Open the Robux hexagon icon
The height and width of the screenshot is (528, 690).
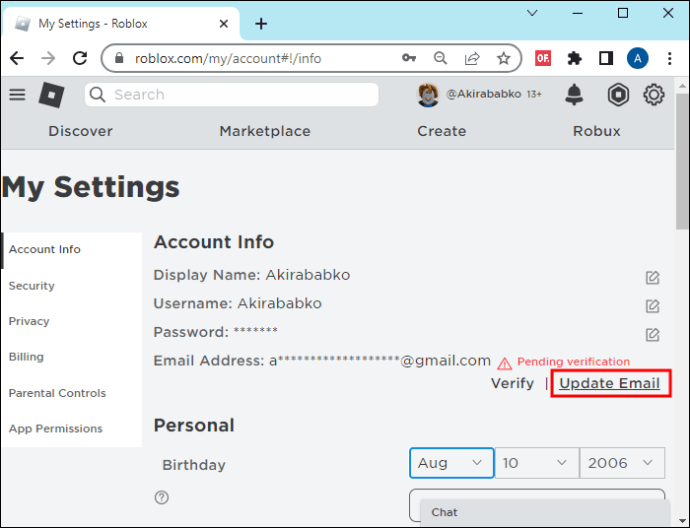[618, 95]
